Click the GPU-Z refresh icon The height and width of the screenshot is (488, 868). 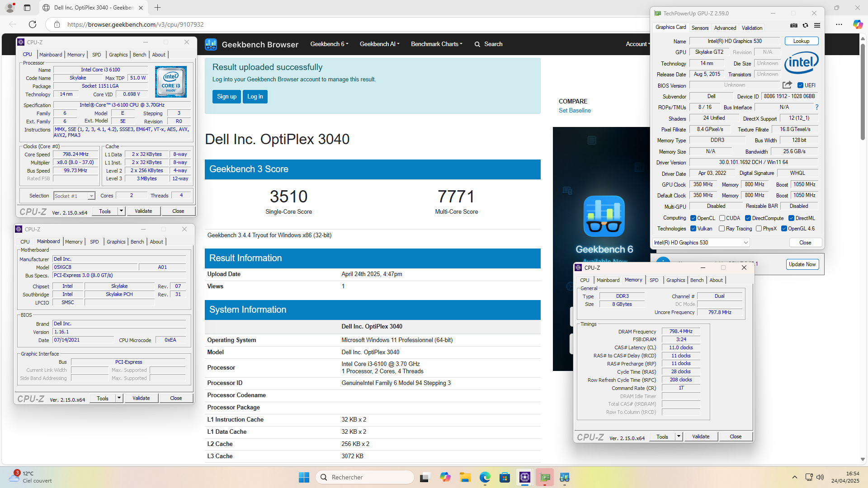(805, 25)
